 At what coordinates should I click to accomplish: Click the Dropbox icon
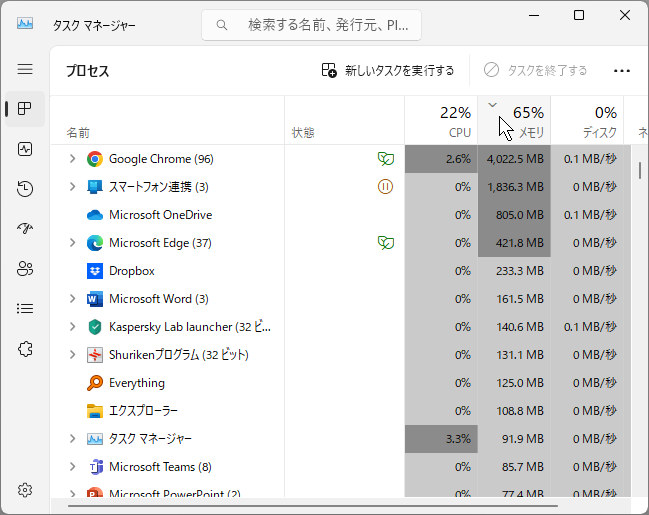coord(95,271)
